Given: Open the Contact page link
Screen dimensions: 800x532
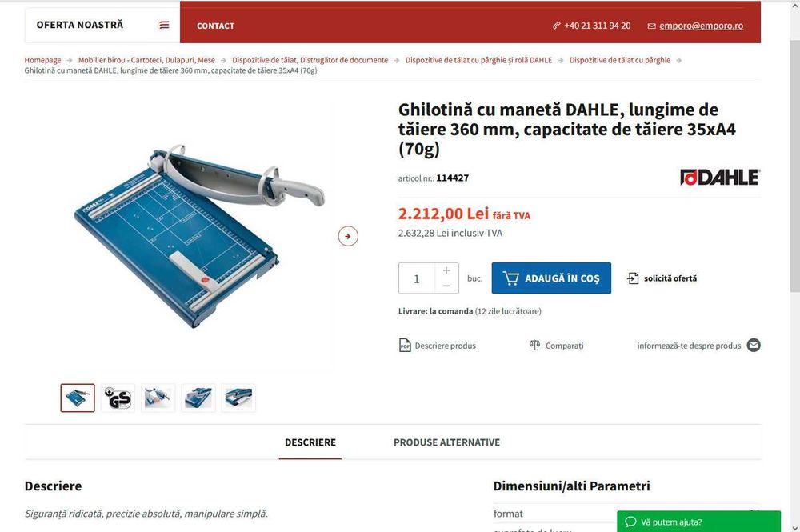Looking at the screenshot, I should [215, 26].
